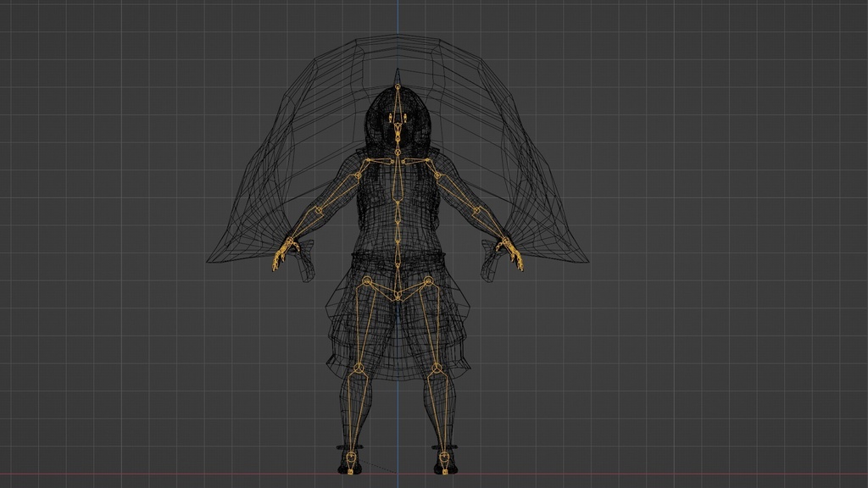The height and width of the screenshot is (488, 868).
Task: Select the right thigh bone
Action: [432, 327]
